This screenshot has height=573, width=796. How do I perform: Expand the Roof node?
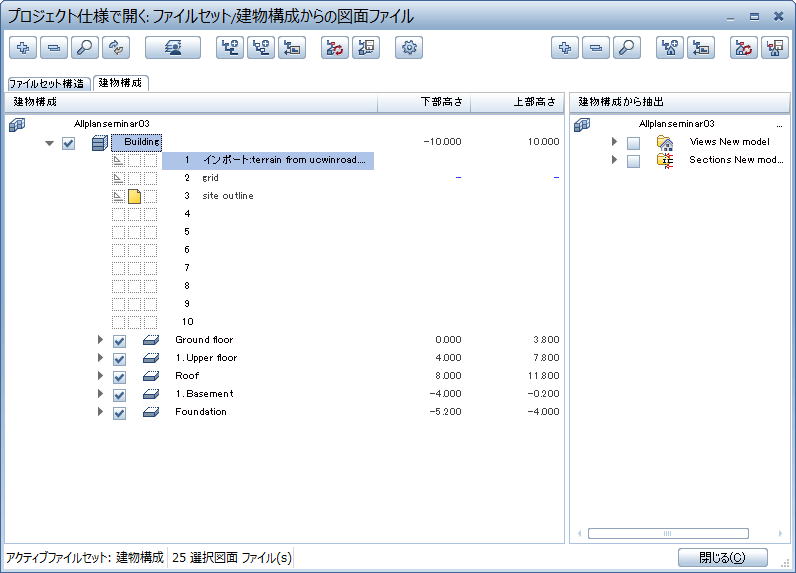coord(100,376)
